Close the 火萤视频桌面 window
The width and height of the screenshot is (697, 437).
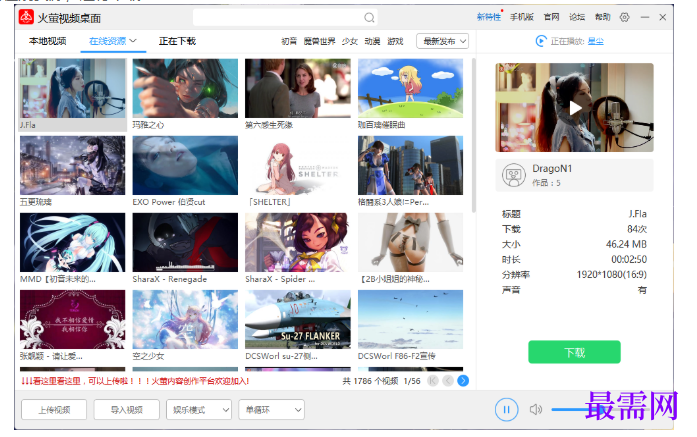click(662, 17)
